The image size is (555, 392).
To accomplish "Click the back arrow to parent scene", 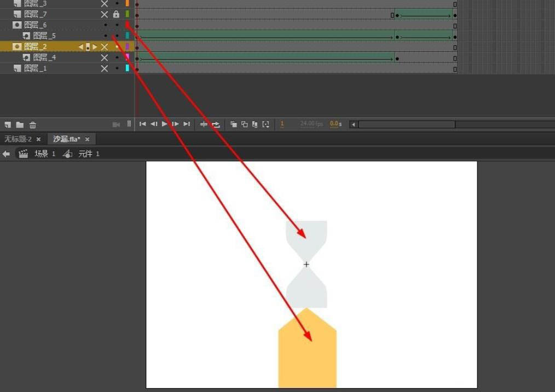I will (6, 154).
